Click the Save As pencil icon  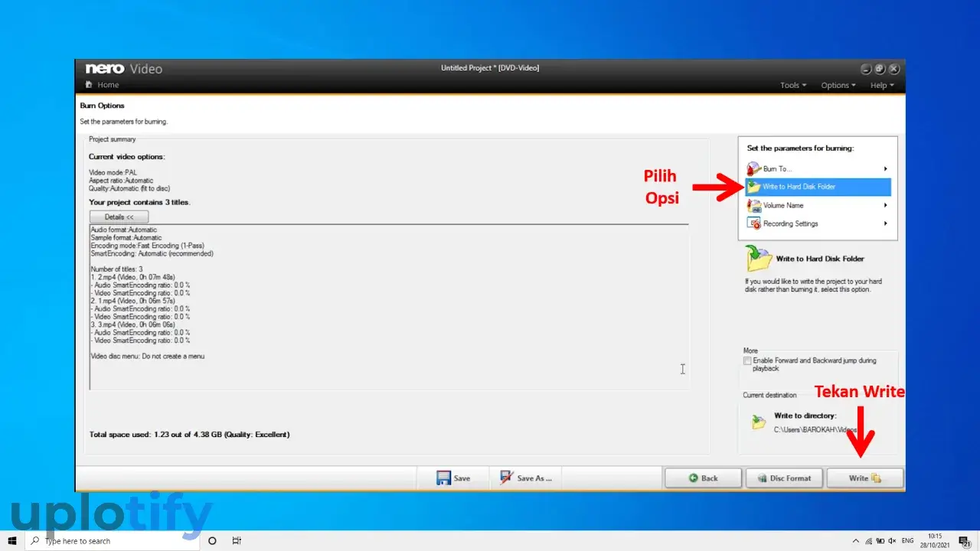point(506,478)
